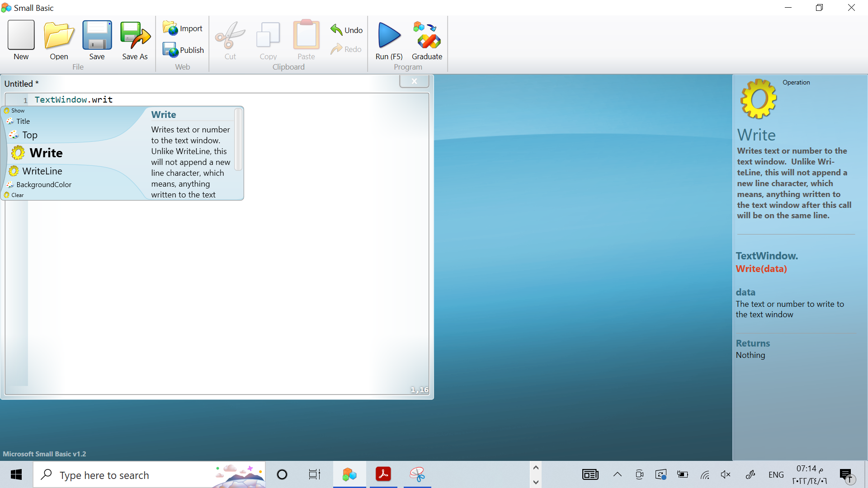Click the Meet Now tray icon

[639, 474]
